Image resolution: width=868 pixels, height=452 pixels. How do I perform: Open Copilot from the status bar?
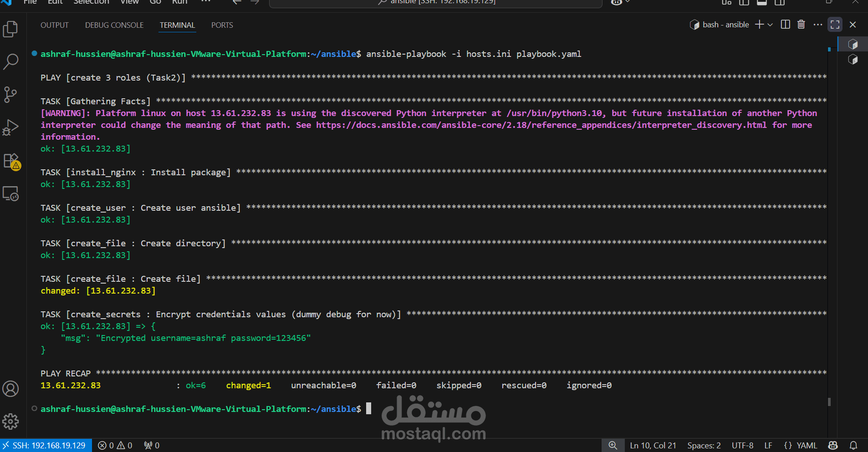coord(833,445)
